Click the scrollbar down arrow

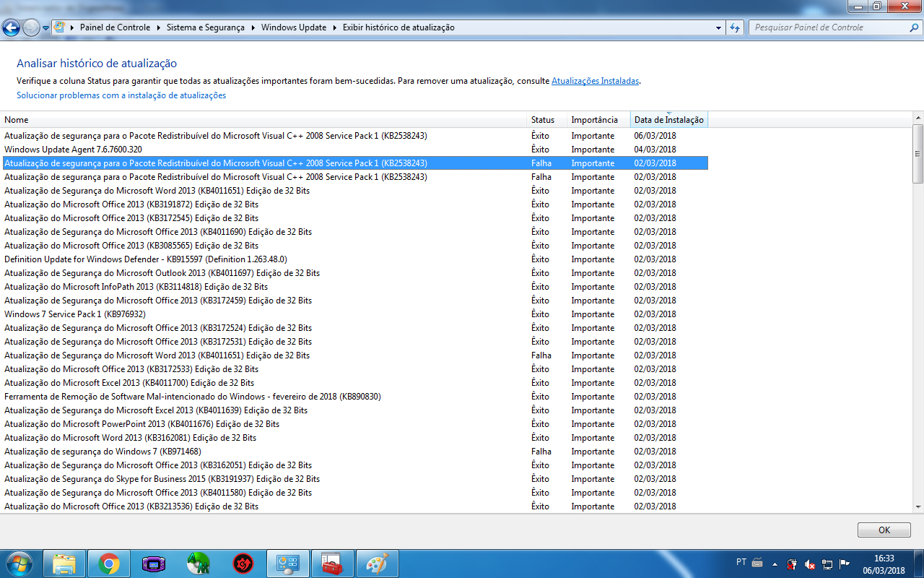(918, 507)
